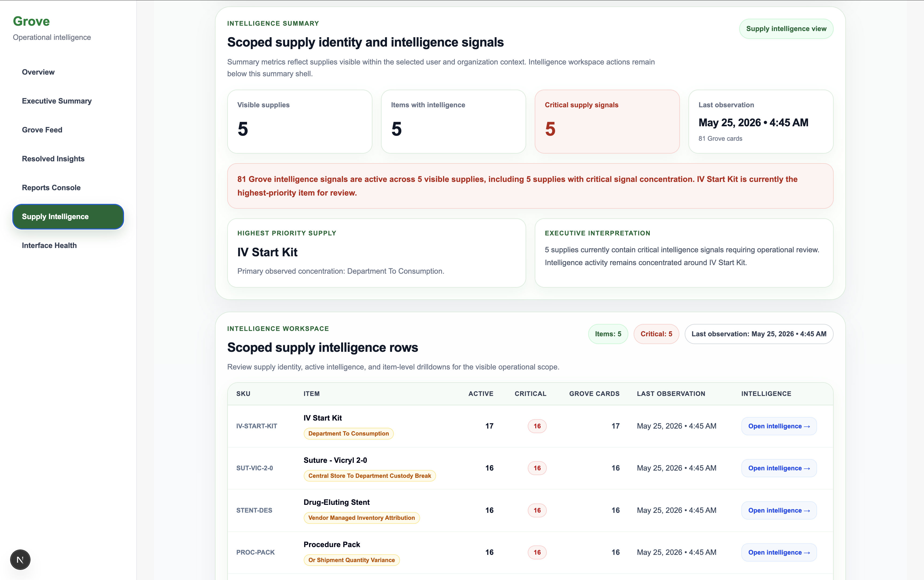Open intelligence for Drug-Eluting Stent

pos(779,510)
